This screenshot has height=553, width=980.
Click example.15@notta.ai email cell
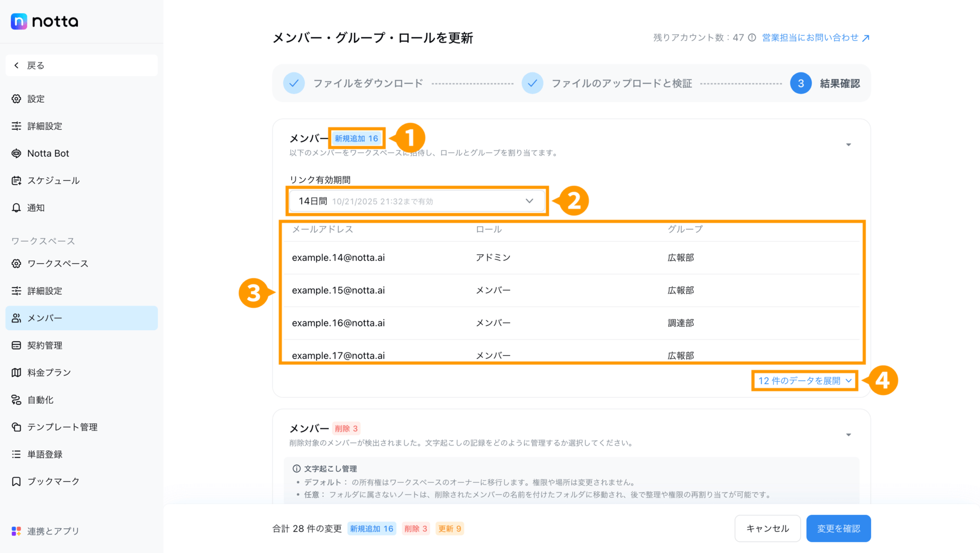pyautogui.click(x=338, y=290)
